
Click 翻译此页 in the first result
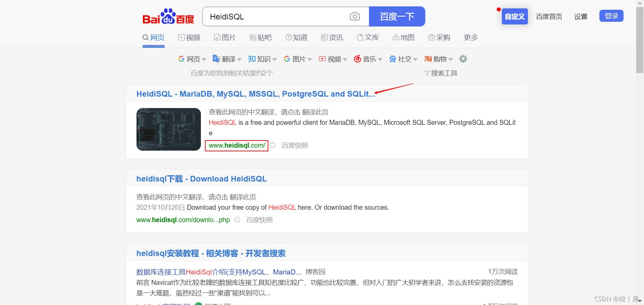[x=315, y=112]
